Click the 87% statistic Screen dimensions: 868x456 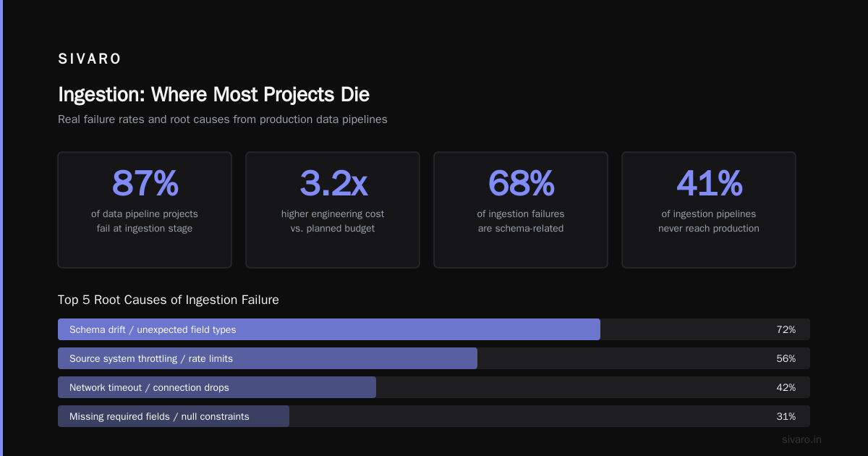pos(145,183)
